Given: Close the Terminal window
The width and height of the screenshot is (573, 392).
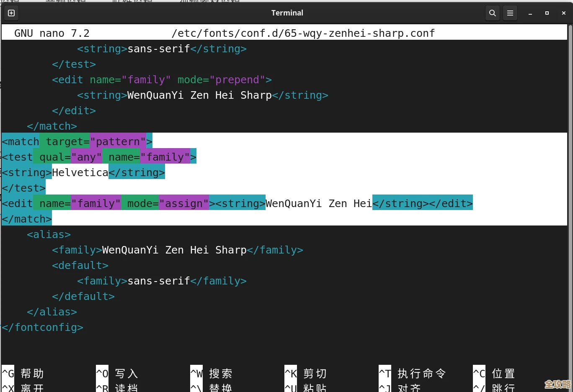Looking at the screenshot, I should [x=564, y=13].
